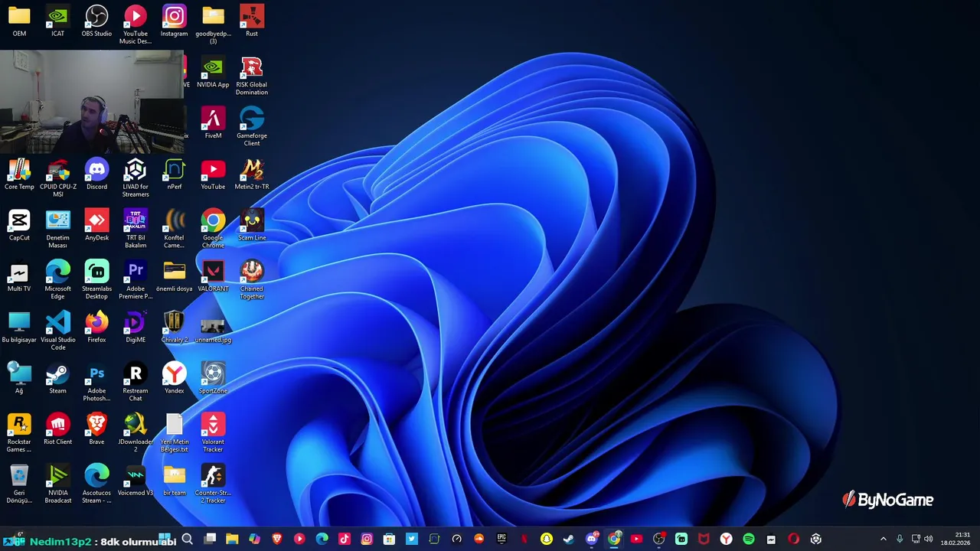Launch Visual Studio Code desktop shortcut

[x=58, y=331]
